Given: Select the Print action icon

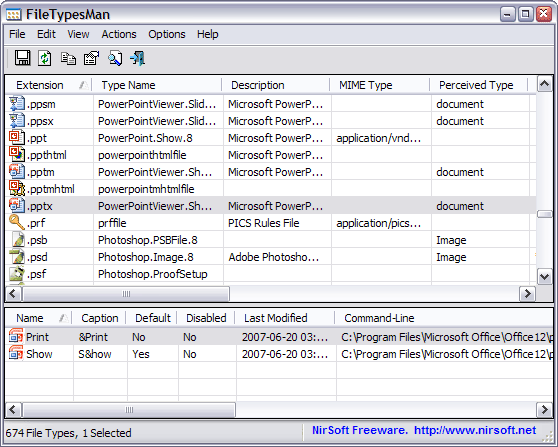Looking at the screenshot, I should (x=16, y=337).
